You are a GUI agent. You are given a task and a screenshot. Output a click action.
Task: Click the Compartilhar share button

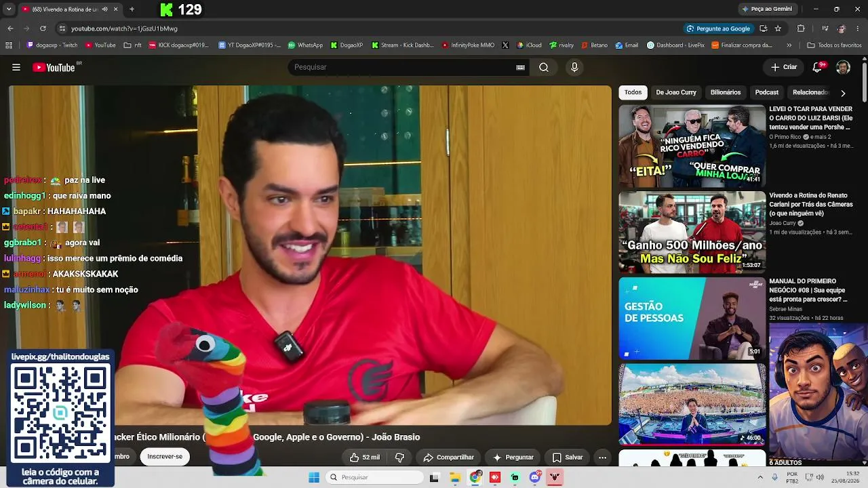(448, 457)
